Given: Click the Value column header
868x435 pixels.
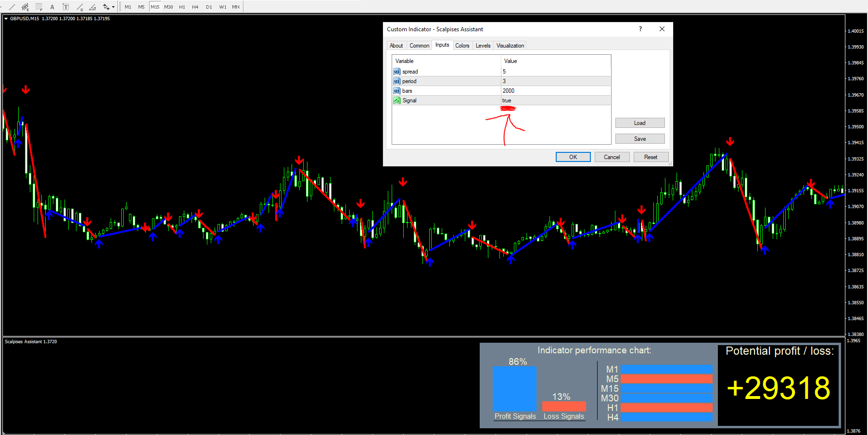Looking at the screenshot, I should coord(556,61).
